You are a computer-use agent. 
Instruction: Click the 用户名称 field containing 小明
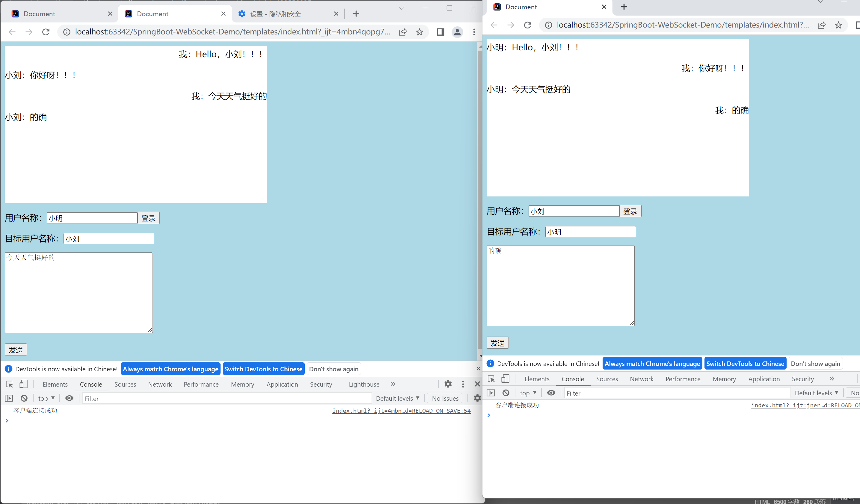click(x=92, y=218)
